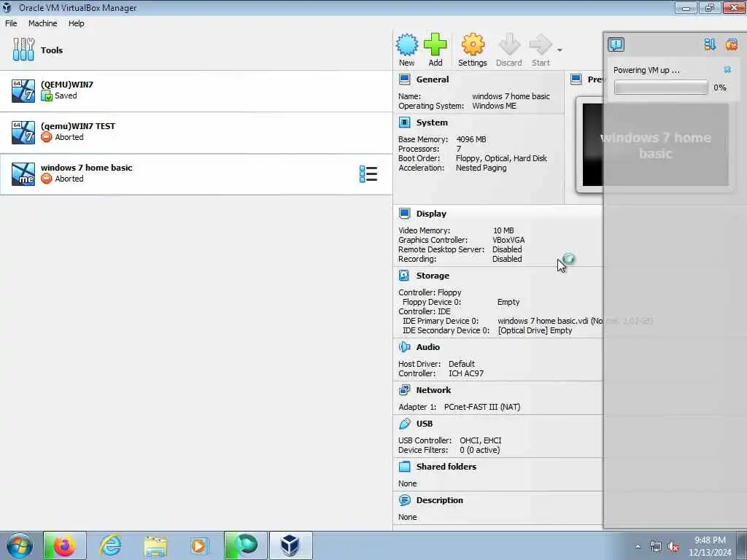Screen dimensions: 747x560
Task: Click the (QEMU)WIN7 Windows 7 OS icon
Action: (x=23, y=91)
